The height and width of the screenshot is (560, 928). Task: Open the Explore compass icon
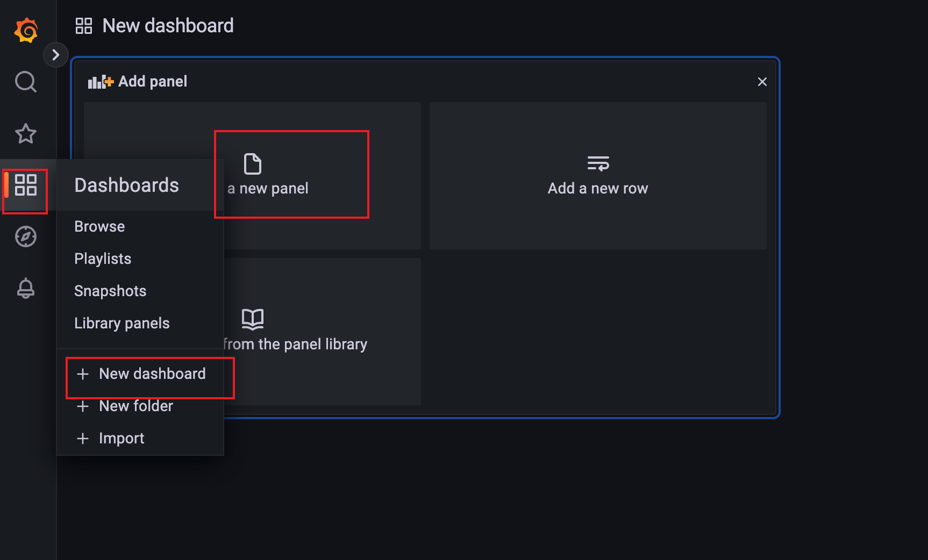pos(26,236)
